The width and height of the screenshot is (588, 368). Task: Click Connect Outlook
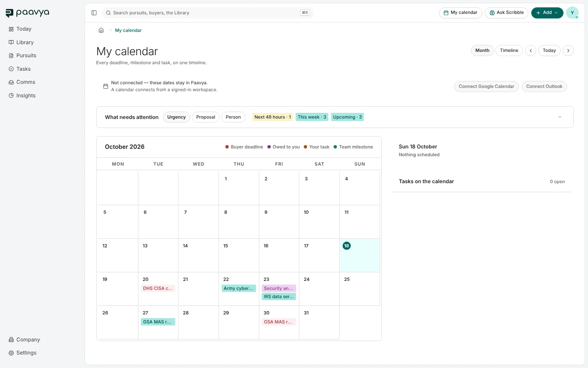point(544,87)
